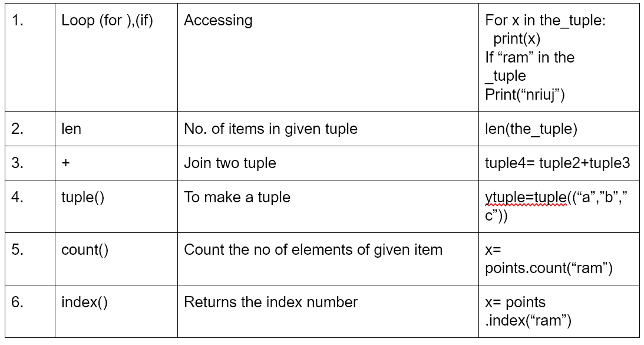
Task: Click the underlined 'ytuple=tuple' misspelled word
Action: pyautogui.click(x=526, y=198)
